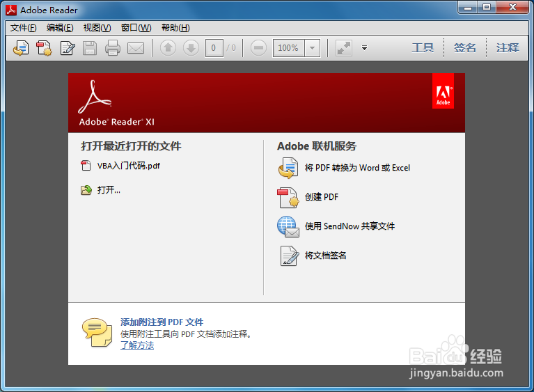Click the zoom out minus button
Screen dimensions: 534x392
click(x=258, y=47)
